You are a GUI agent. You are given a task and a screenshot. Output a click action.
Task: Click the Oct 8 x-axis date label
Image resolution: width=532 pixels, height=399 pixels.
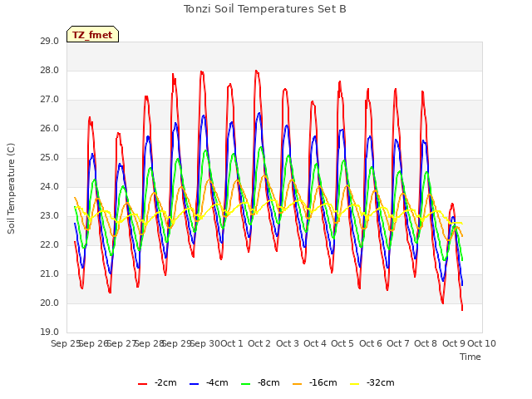[426, 343]
